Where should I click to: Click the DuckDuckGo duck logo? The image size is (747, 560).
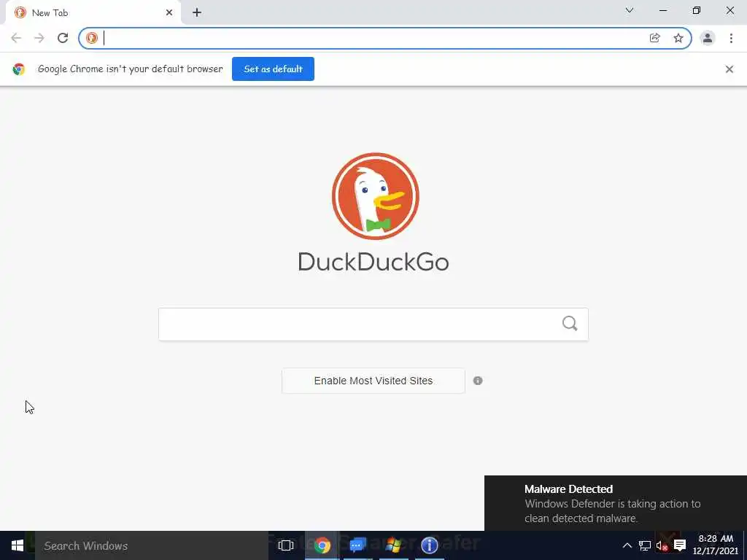tap(376, 196)
